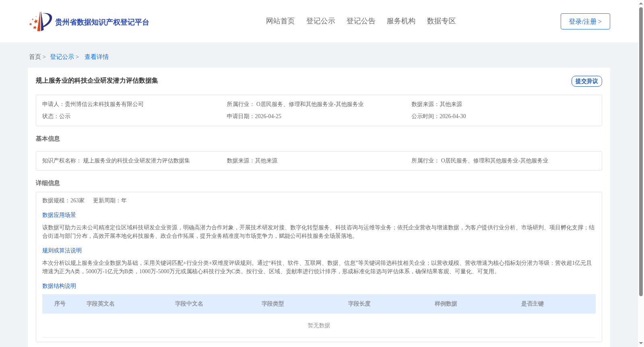The image size is (644, 347).
Task: Click applicant text 贵州博信云未科技服务有限公司
Action: tap(104, 104)
